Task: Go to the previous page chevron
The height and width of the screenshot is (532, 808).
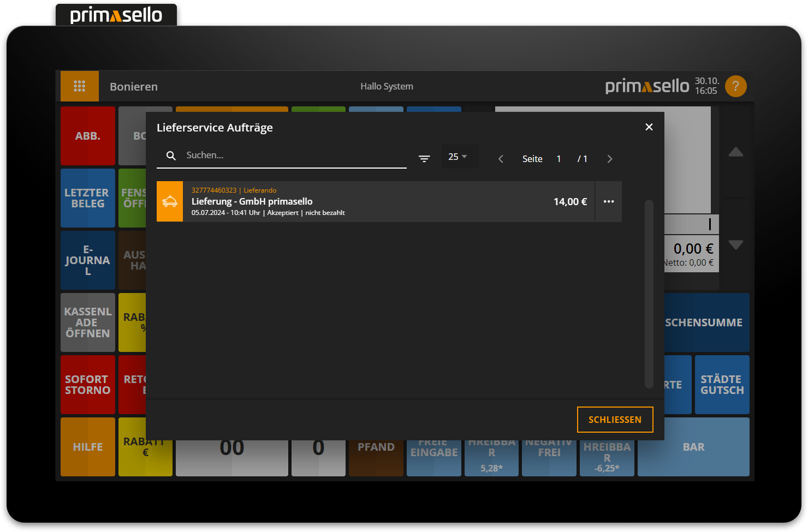Action: click(501, 159)
